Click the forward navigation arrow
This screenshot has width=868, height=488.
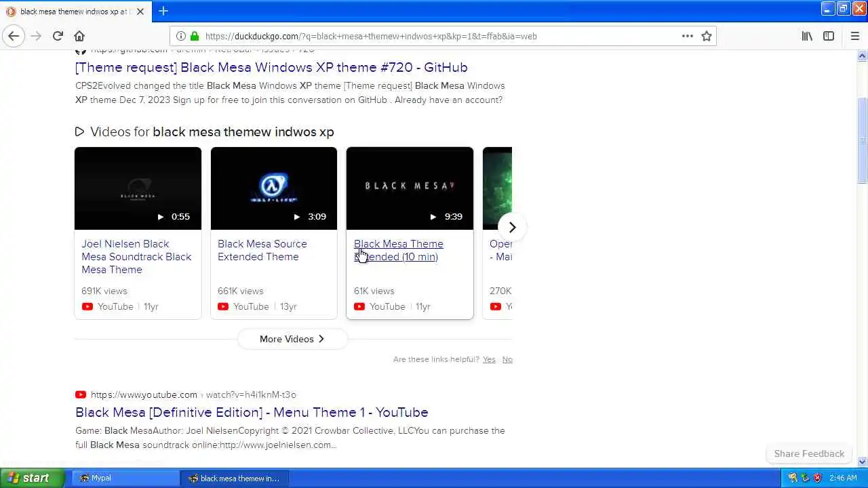pyautogui.click(x=36, y=36)
